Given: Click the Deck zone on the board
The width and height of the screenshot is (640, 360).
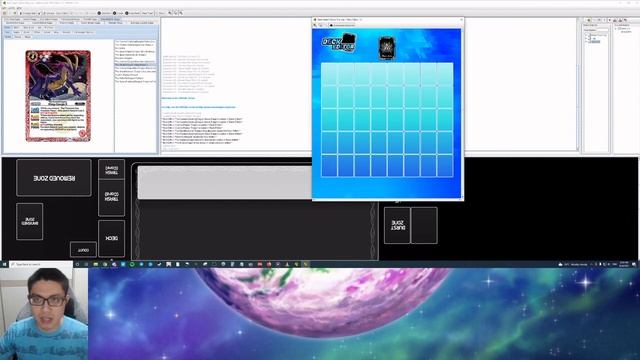Looking at the screenshot, I should click(111, 238).
